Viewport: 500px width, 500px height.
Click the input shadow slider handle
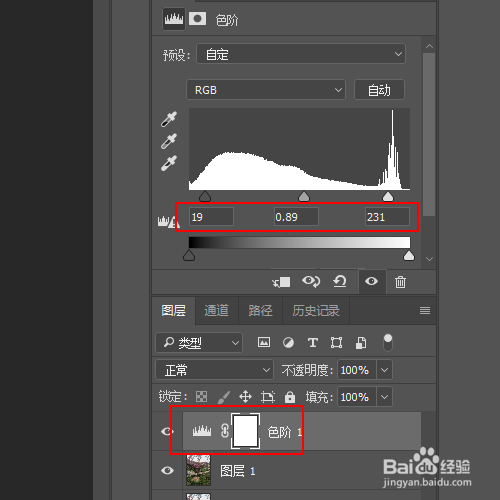(x=205, y=196)
